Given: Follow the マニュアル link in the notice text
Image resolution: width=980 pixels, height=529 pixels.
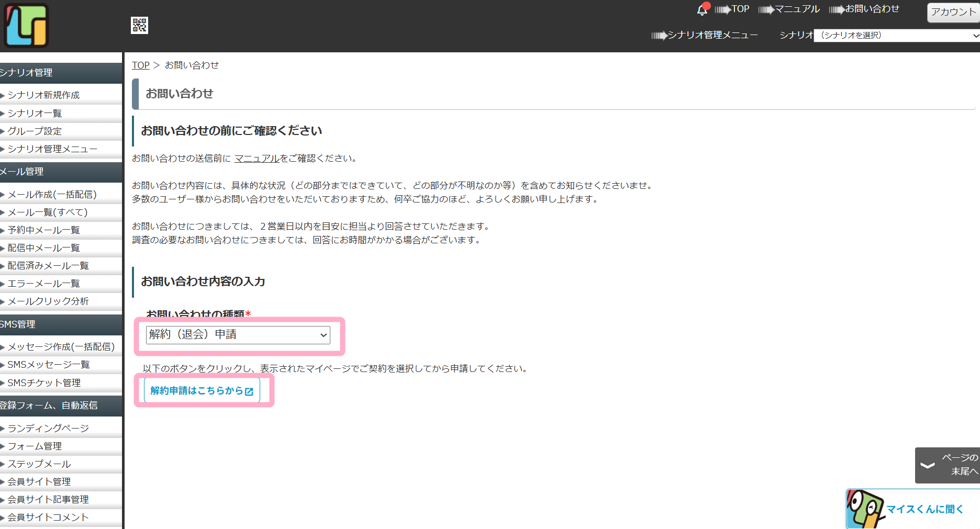Looking at the screenshot, I should click(257, 159).
